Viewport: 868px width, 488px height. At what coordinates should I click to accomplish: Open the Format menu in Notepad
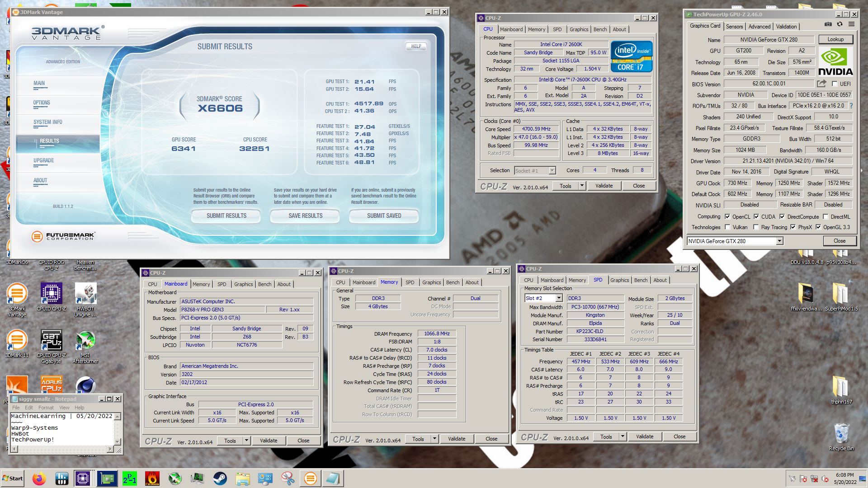coord(46,408)
